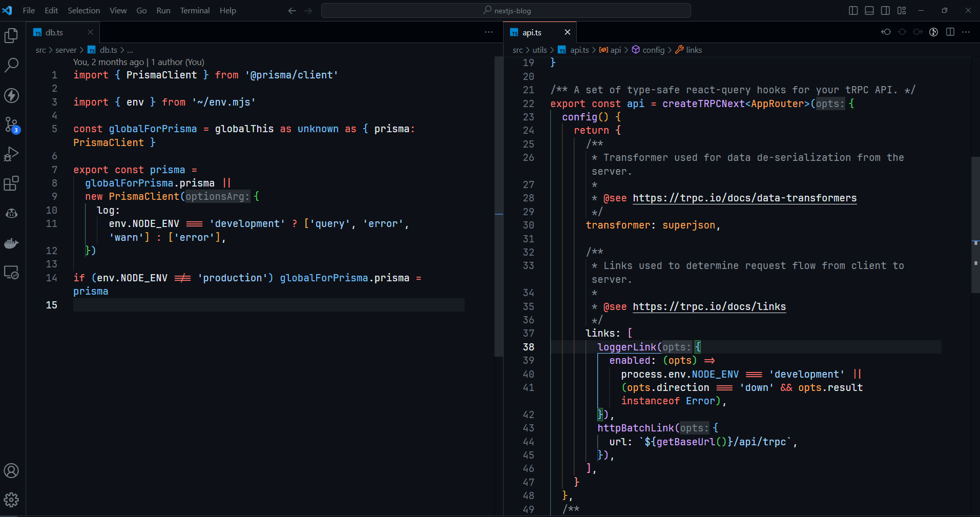Split the api.ts editor to the right
980x517 pixels.
(x=950, y=32)
